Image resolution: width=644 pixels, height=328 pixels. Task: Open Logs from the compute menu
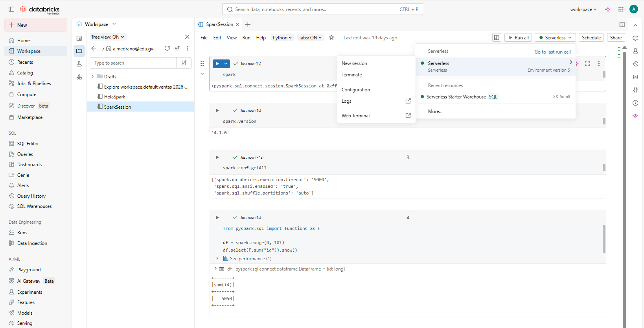pyautogui.click(x=376, y=101)
